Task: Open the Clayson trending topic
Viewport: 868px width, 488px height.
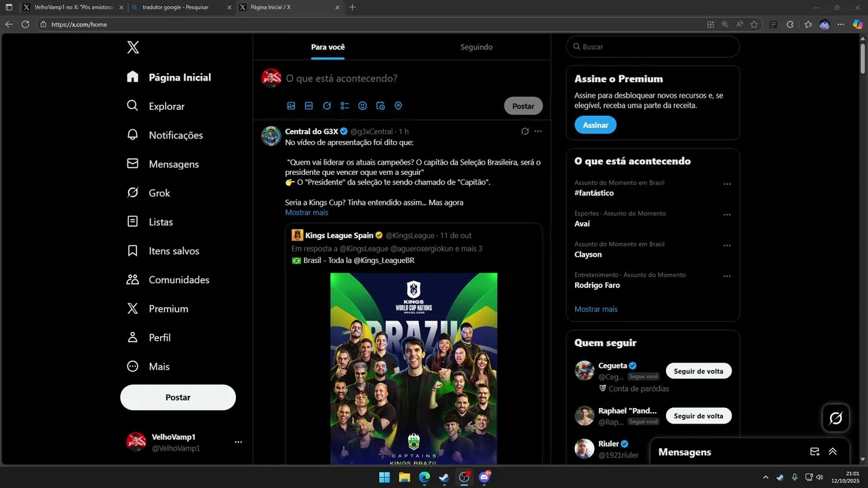Action: pos(588,254)
